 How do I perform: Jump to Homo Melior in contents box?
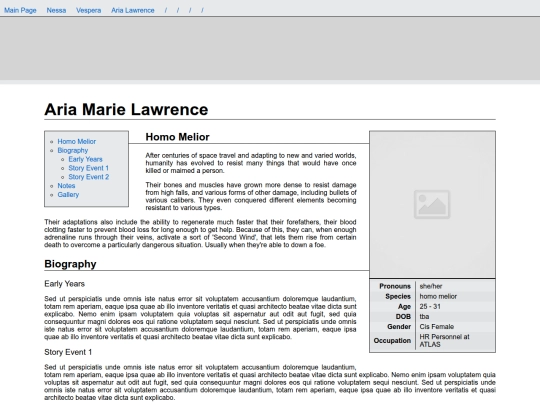pyautogui.click(x=76, y=142)
